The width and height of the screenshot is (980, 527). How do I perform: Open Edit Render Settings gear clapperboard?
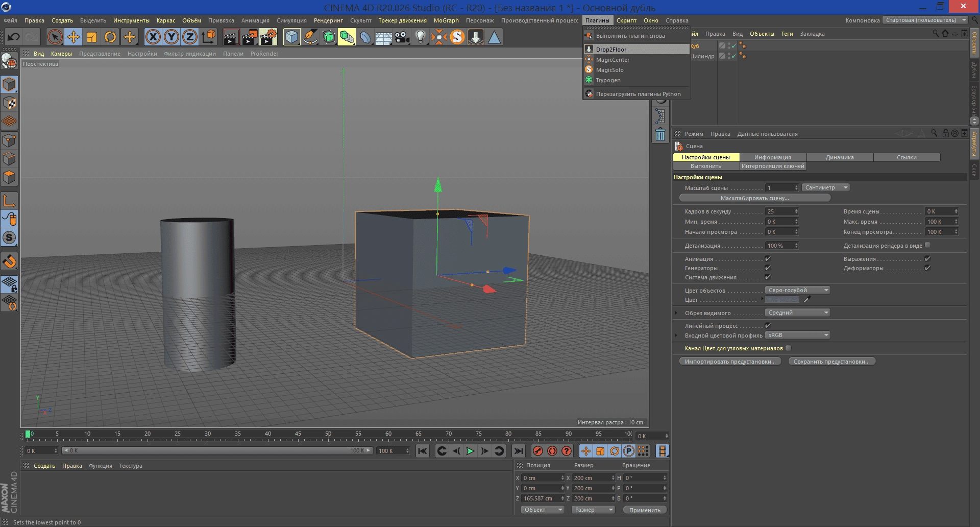pyautogui.click(x=268, y=37)
